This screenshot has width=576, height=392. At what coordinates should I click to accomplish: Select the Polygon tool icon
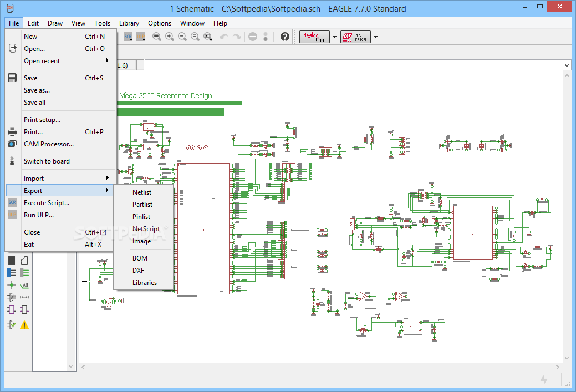[24, 261]
